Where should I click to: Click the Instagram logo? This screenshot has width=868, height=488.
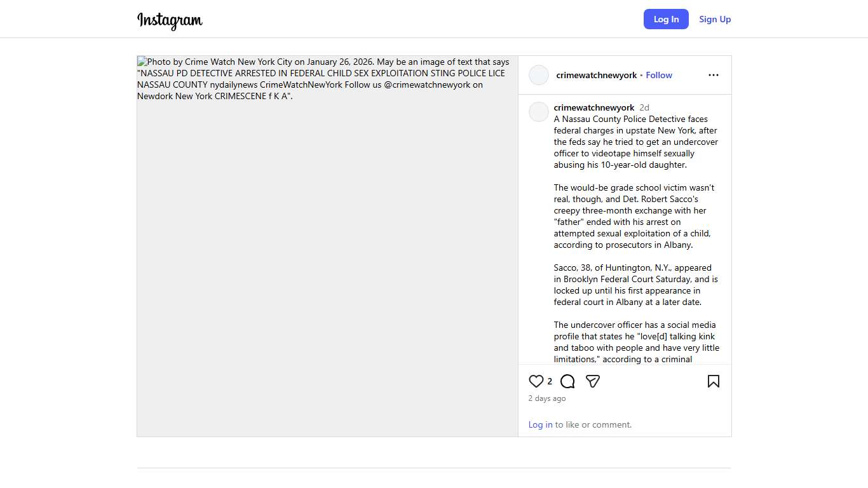pyautogui.click(x=170, y=20)
